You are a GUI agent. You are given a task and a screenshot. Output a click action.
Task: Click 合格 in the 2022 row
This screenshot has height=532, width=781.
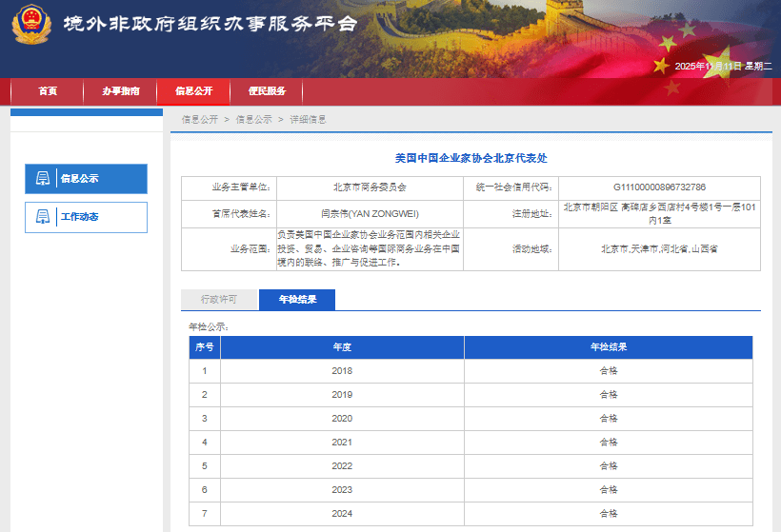point(609,466)
